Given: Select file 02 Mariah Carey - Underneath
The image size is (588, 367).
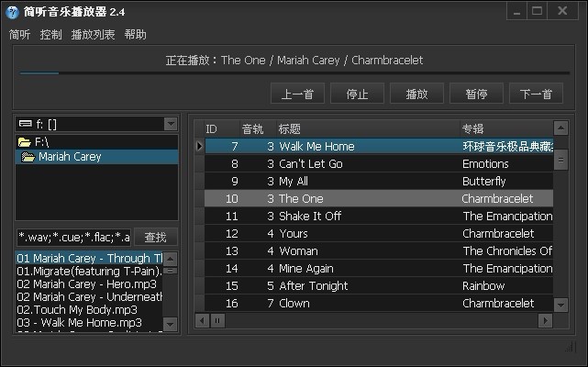Looking at the screenshot, I should [x=89, y=296].
